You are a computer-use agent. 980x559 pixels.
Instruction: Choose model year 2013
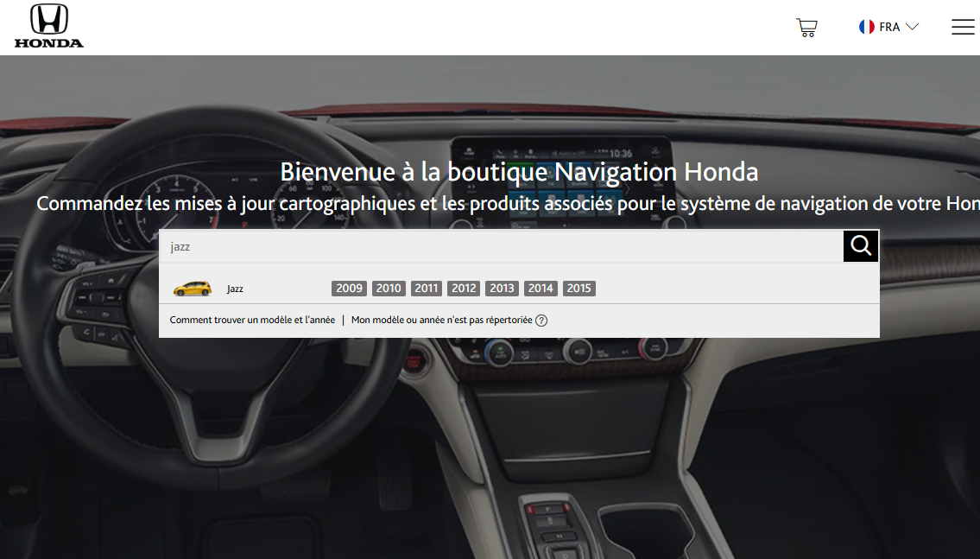pos(502,289)
